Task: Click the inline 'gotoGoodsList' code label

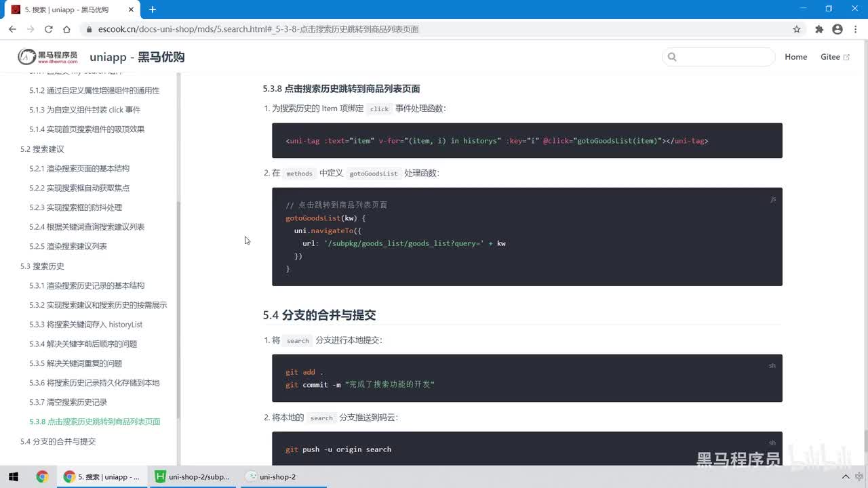Action: [374, 174]
